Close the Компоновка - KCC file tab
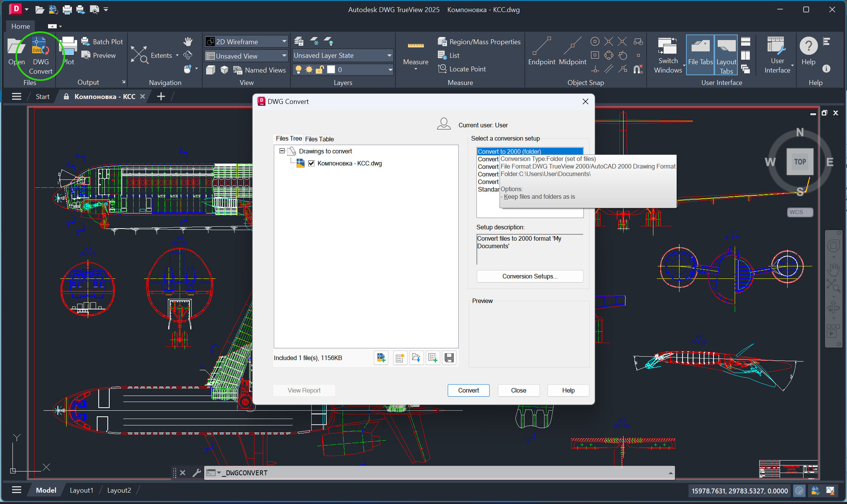This screenshot has width=847, height=504. click(x=143, y=96)
